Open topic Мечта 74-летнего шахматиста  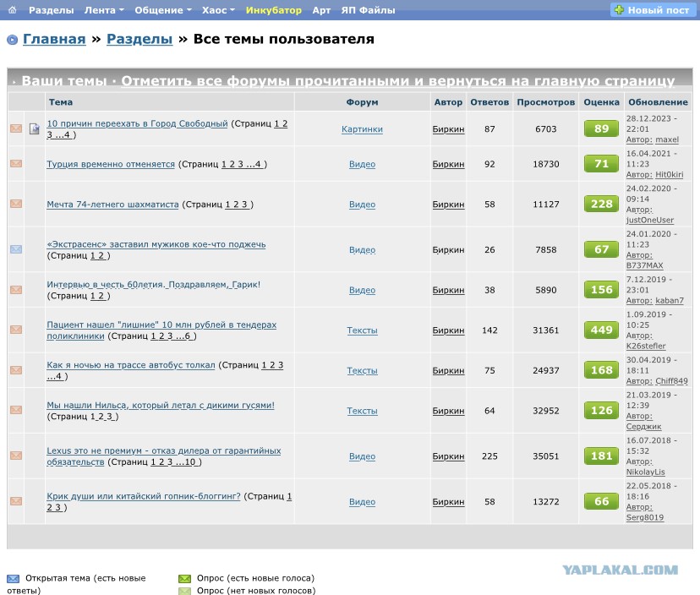coord(112,204)
